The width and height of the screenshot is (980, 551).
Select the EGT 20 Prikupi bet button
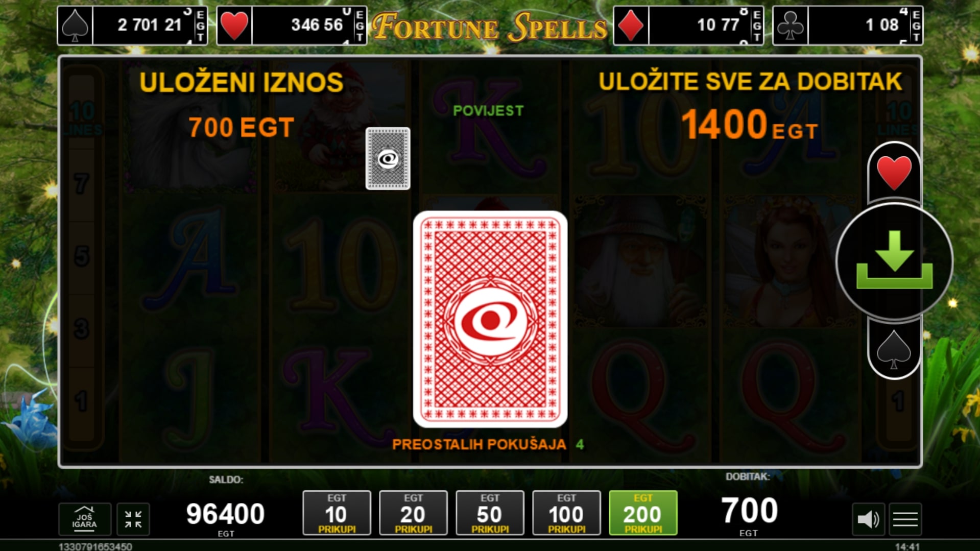(413, 513)
